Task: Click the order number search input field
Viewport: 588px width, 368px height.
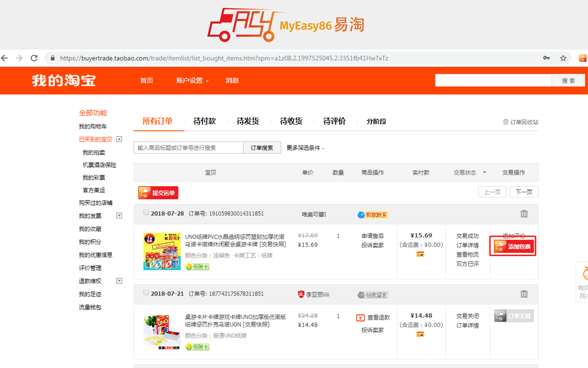Action: click(x=188, y=148)
